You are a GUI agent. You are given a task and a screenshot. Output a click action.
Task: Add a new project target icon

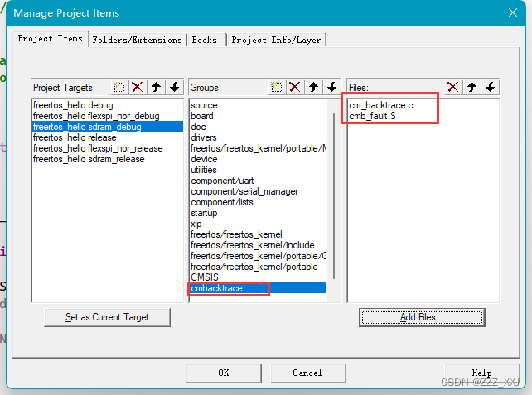[118, 88]
